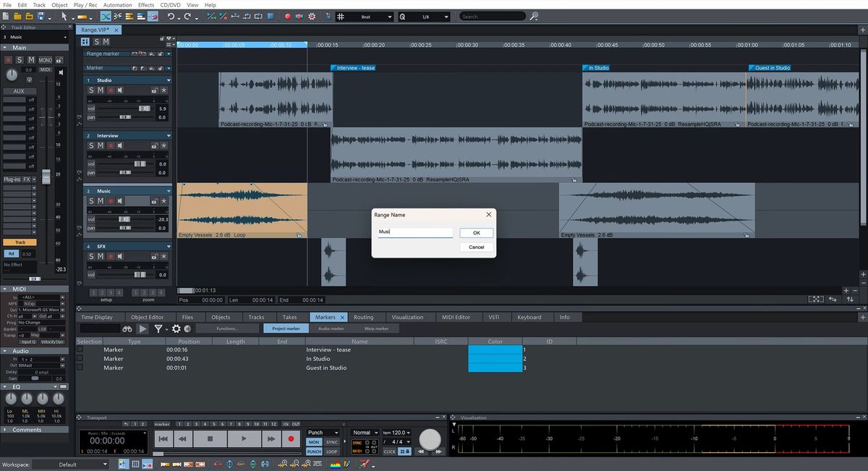Viewport: 868px width, 471px height.
Task: Mute the Studio track
Action: pyautogui.click(x=100, y=90)
